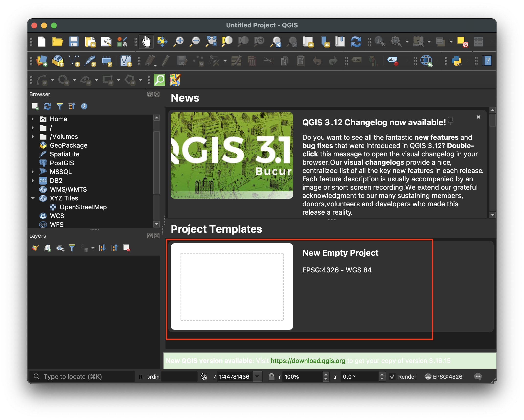
Task: Toggle the Render checkbox
Action: [x=392, y=377]
